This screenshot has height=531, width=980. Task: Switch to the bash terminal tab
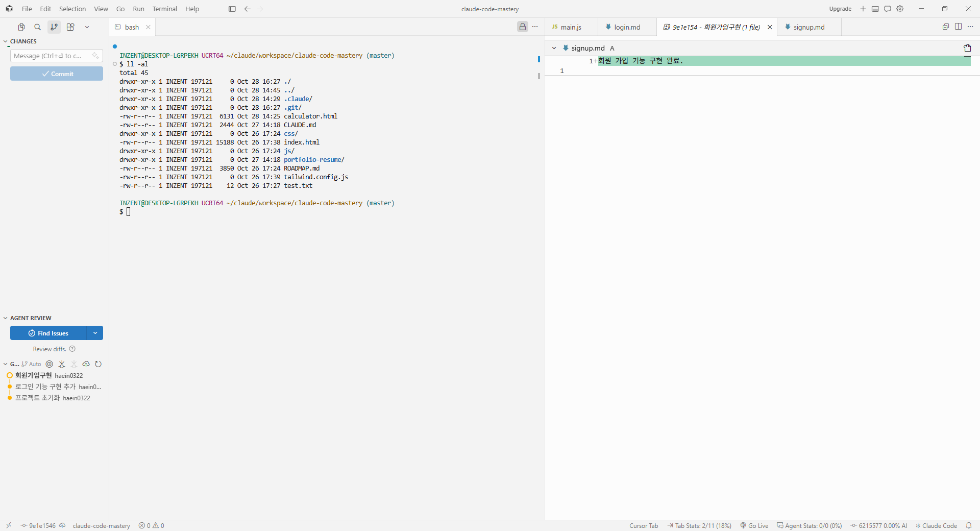point(132,27)
